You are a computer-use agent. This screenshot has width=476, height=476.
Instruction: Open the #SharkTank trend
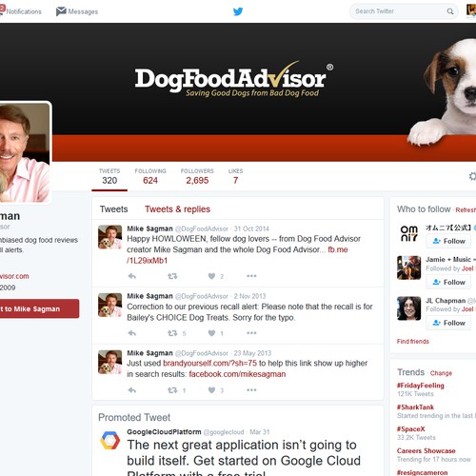(x=415, y=407)
